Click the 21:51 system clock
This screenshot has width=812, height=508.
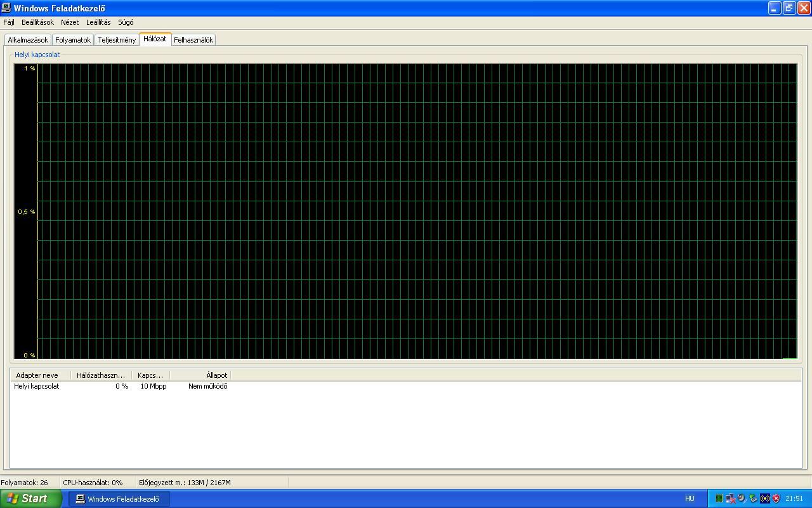coord(794,498)
